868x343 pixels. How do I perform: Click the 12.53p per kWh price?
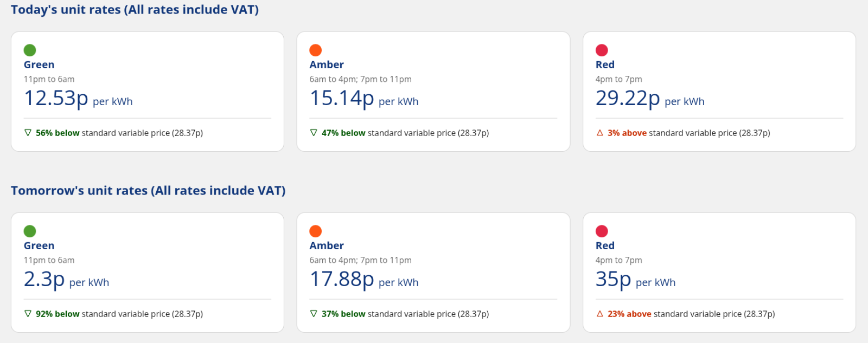pos(56,99)
